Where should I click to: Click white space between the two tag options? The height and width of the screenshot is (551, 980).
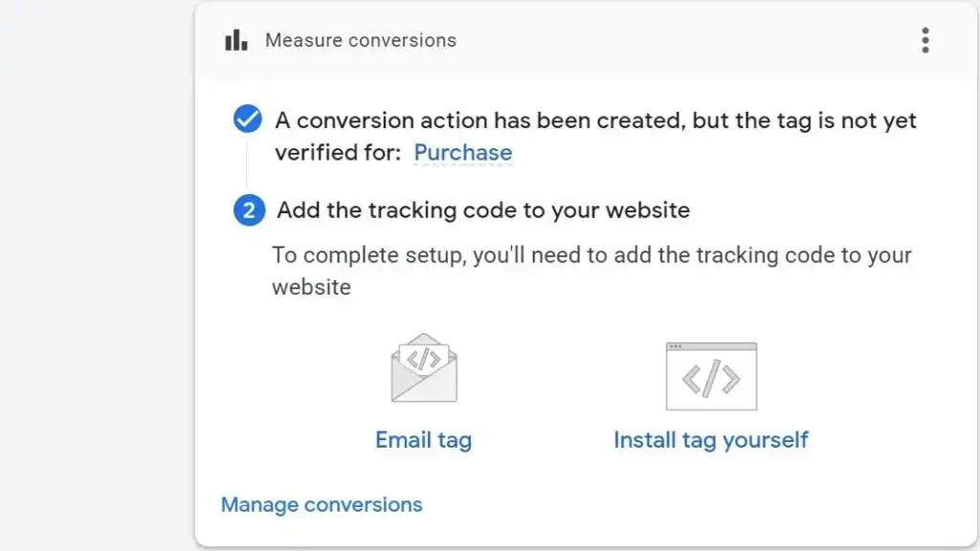546,383
